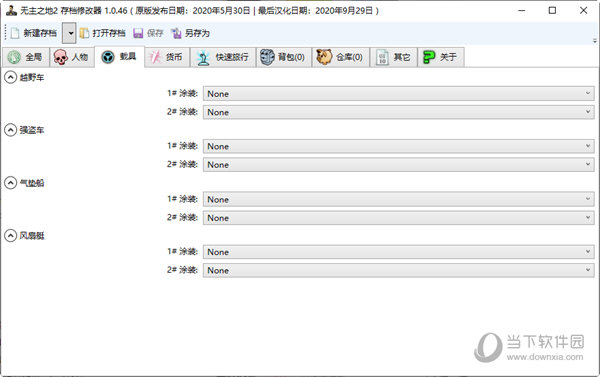600x377 pixels.
Task: Click the 新建存档 (new save) toolbar button
Action: coord(34,33)
